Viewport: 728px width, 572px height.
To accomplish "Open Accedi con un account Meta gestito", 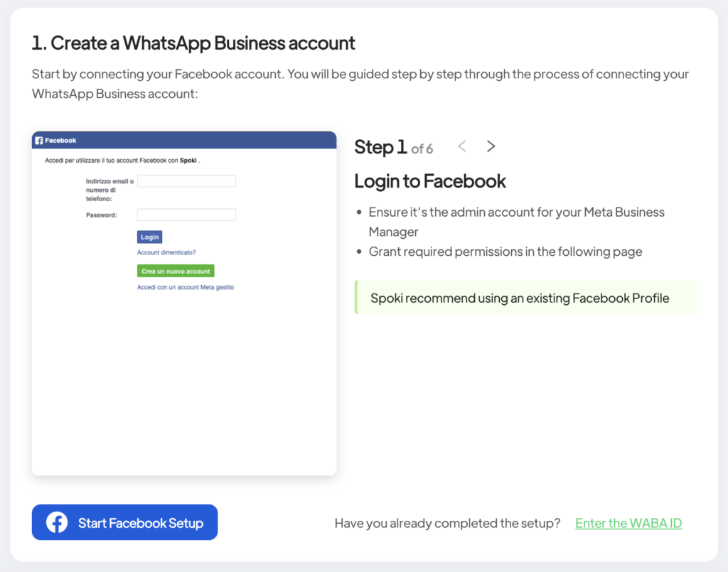I will tap(186, 287).
